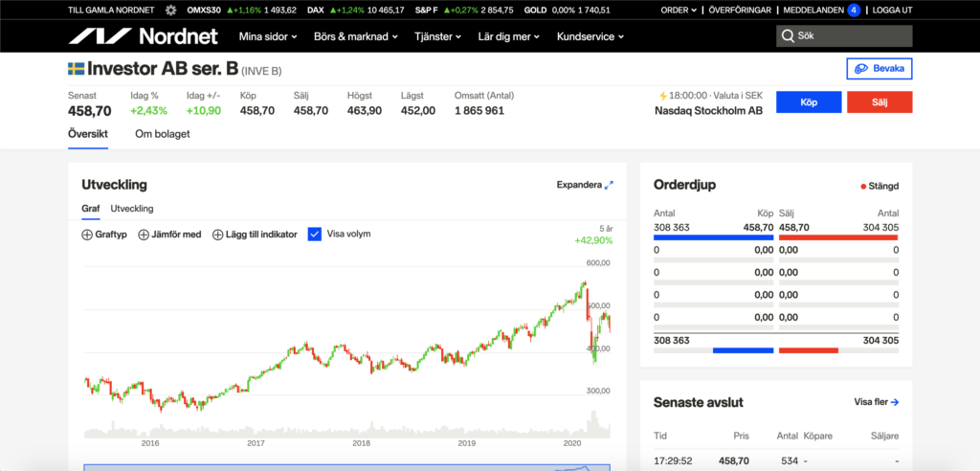Open the Kundservice dropdown
Screen dimensions: 980x471
(x=590, y=37)
